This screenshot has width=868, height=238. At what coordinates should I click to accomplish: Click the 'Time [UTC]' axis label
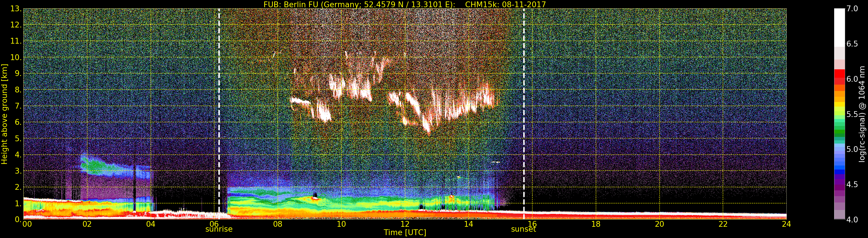(405, 232)
